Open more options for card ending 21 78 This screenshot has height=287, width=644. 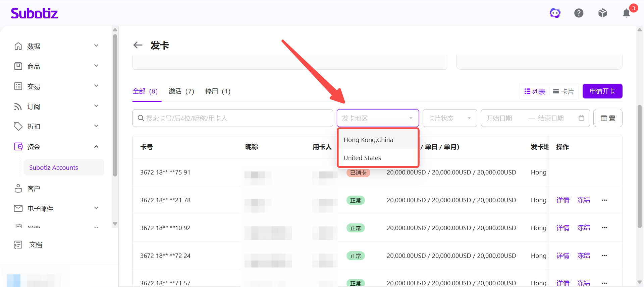[x=604, y=200]
